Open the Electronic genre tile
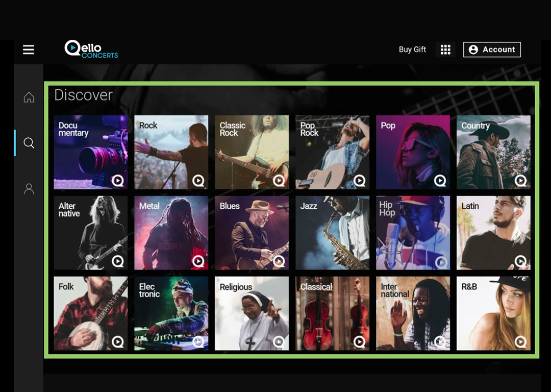Image resolution: width=551 pixels, height=392 pixels. [171, 313]
